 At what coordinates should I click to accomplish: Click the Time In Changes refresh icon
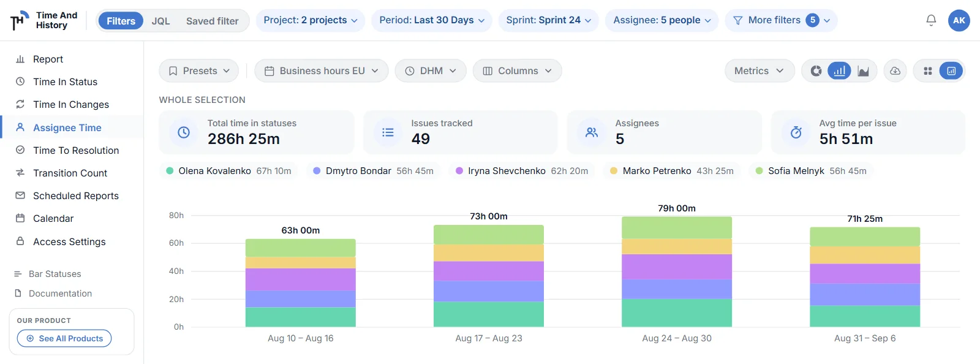[x=20, y=104]
